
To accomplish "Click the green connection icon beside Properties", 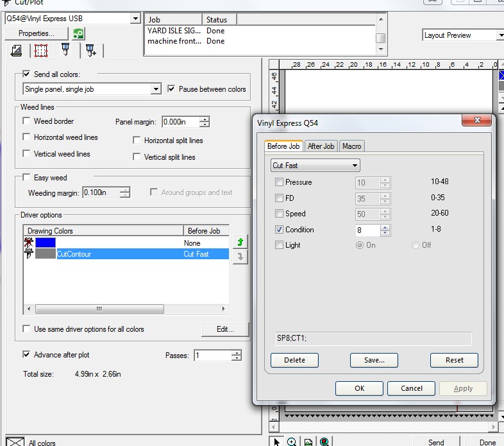I will coord(78,33).
